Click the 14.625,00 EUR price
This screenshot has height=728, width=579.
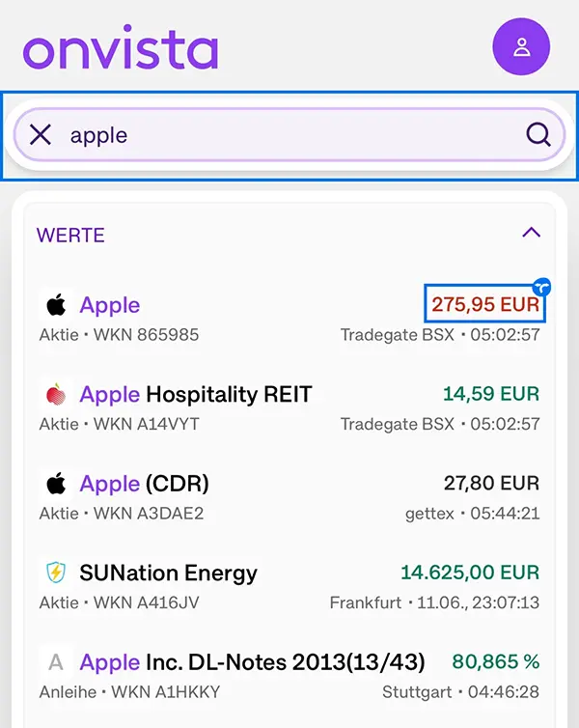click(x=470, y=573)
